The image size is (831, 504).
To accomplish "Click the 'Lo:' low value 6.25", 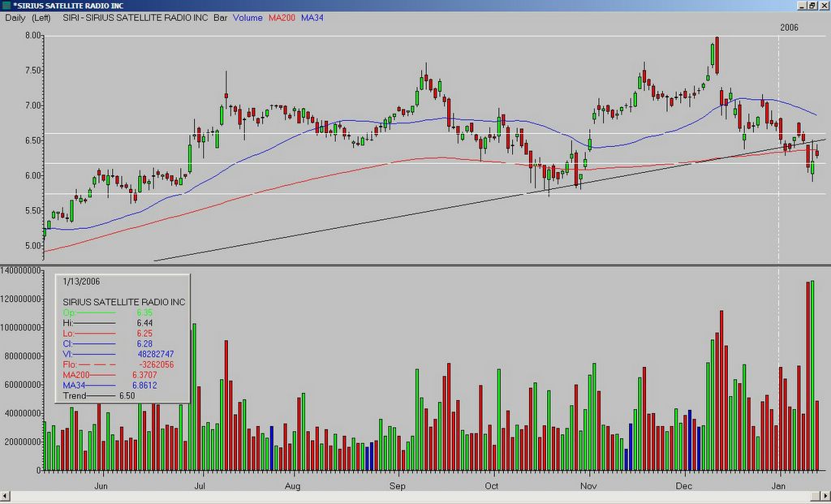I will [x=144, y=334].
